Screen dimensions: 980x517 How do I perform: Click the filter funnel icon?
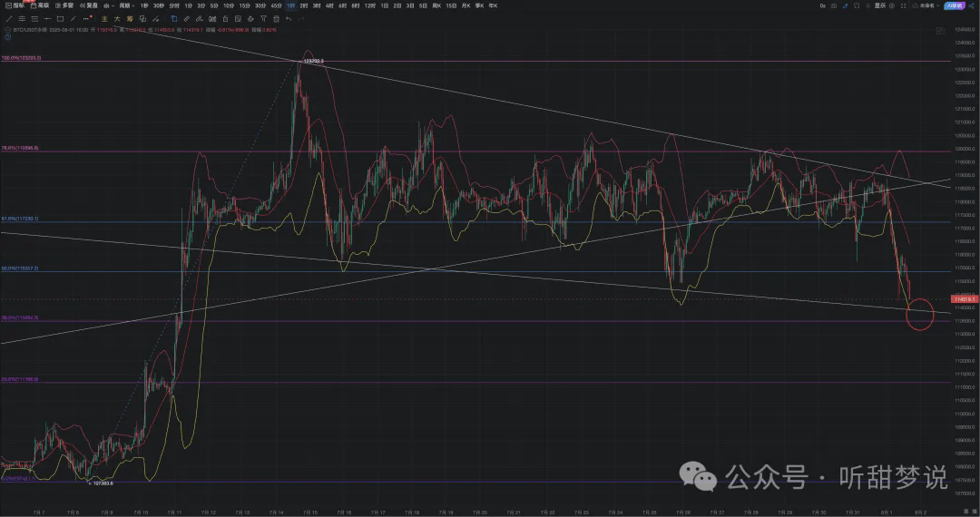coord(263,19)
